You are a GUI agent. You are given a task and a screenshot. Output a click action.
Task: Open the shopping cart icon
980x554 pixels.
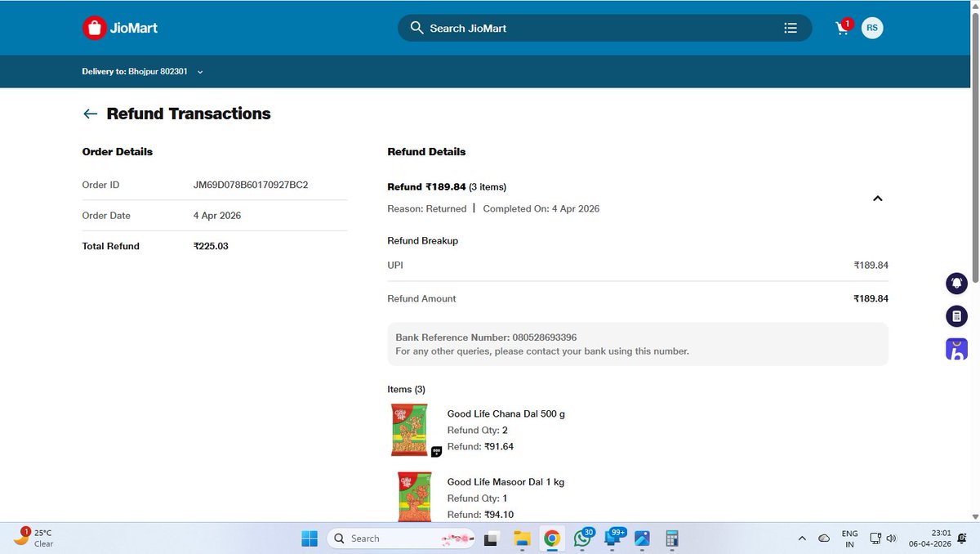point(841,27)
